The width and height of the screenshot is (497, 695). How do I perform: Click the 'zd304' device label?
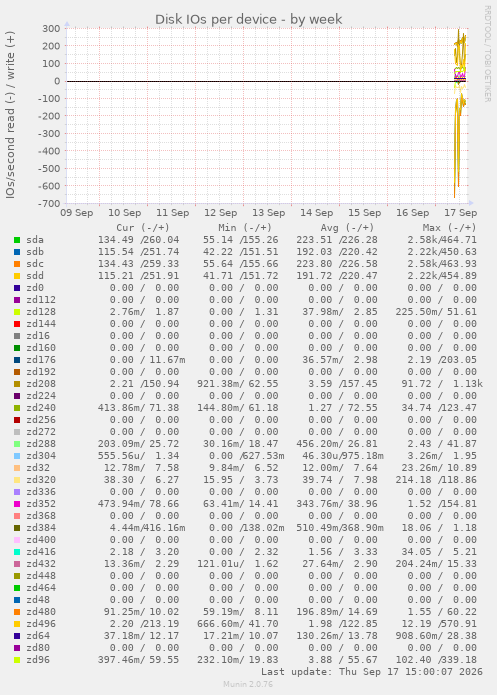tap(41, 456)
